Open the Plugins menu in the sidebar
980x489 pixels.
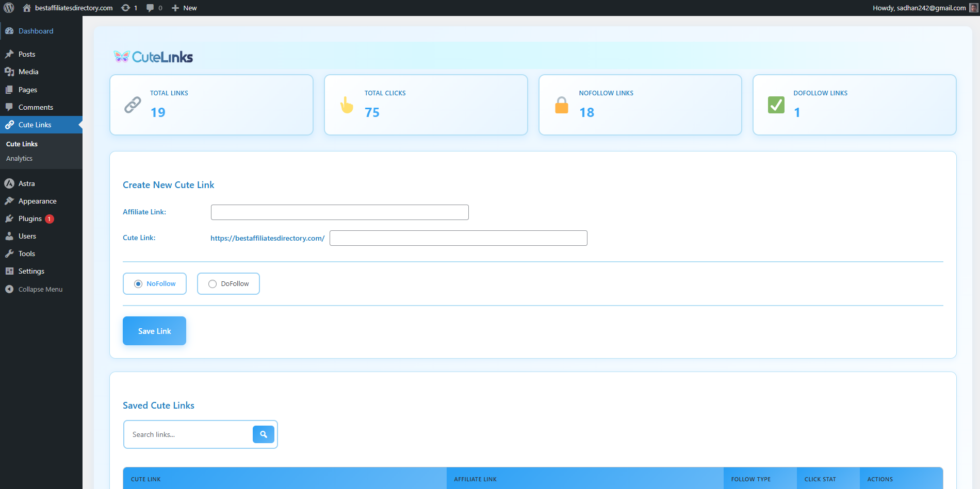pyautogui.click(x=30, y=218)
